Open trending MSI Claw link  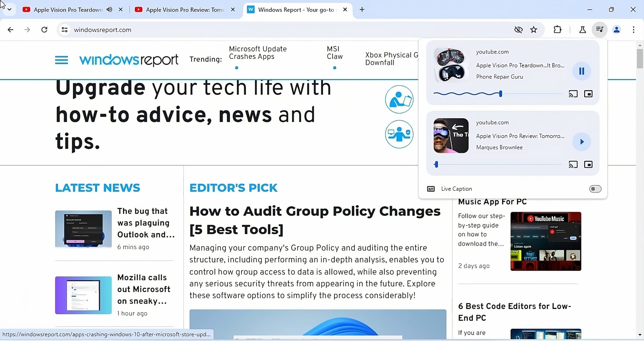click(x=335, y=53)
